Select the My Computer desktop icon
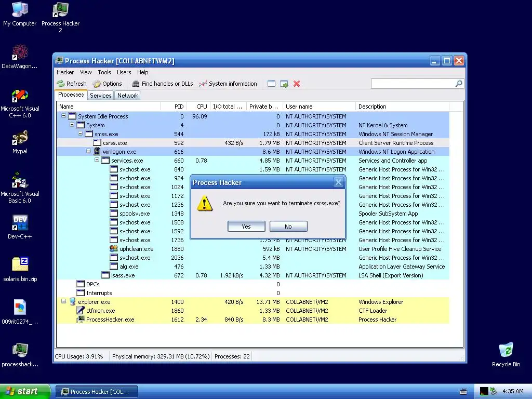The width and height of the screenshot is (532, 399). click(20, 14)
